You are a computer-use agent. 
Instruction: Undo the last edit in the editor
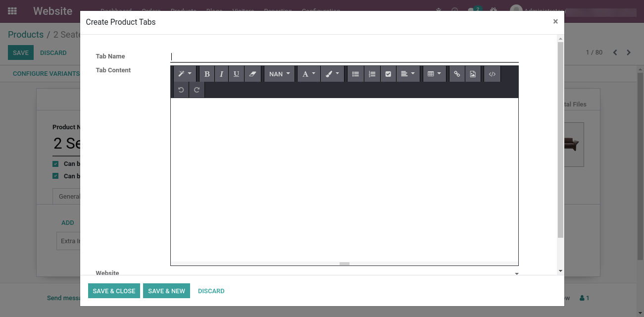coord(181,90)
